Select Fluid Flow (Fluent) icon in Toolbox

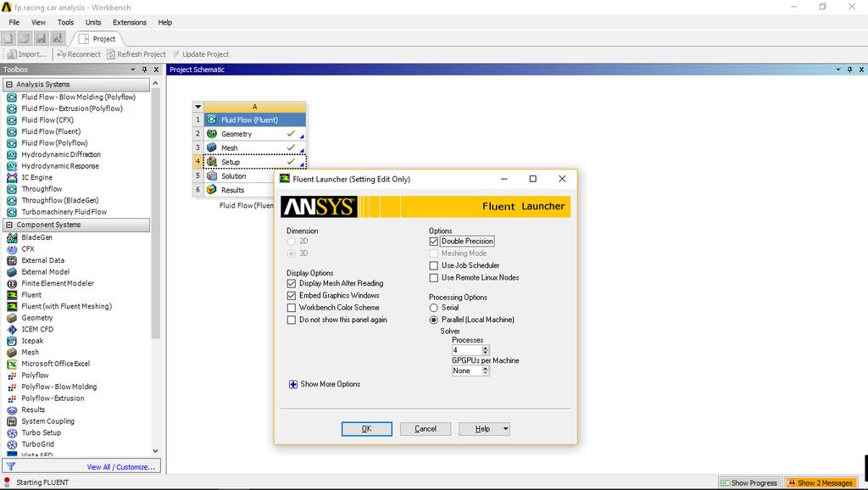(12, 131)
